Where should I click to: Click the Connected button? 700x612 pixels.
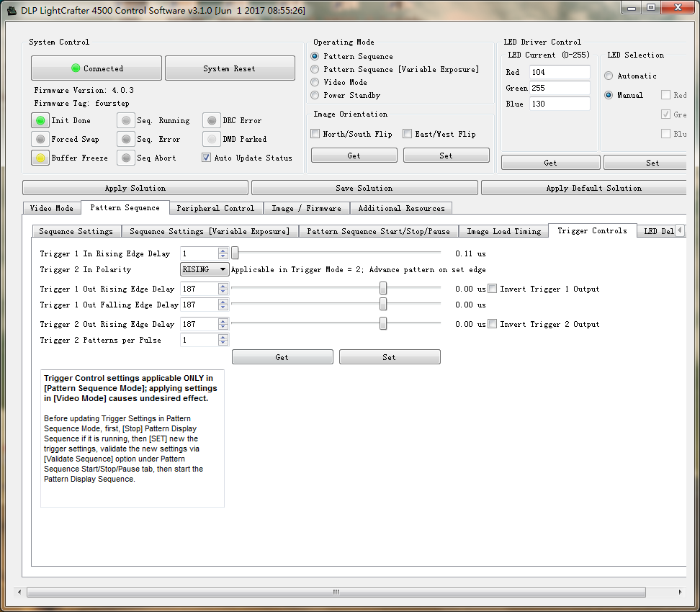pos(97,68)
